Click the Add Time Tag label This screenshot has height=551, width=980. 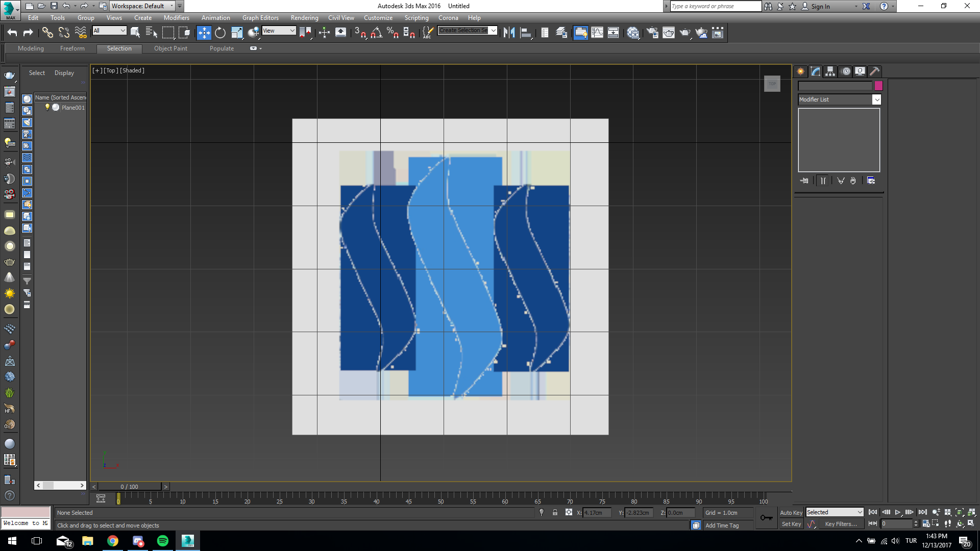pyautogui.click(x=722, y=525)
